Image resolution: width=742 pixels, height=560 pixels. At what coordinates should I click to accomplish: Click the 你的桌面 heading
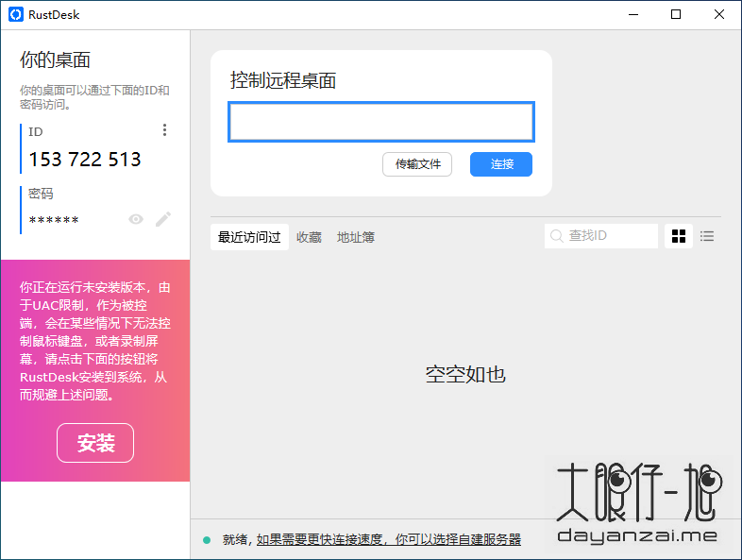[x=55, y=59]
